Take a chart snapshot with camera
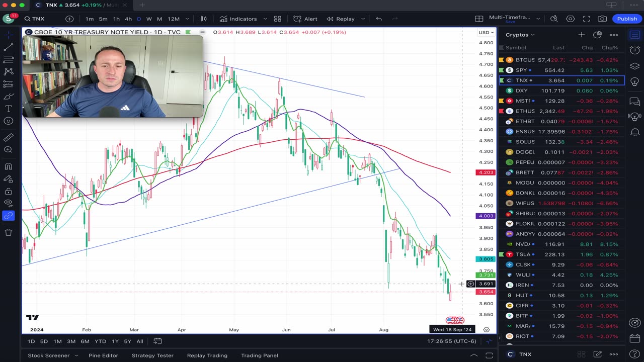 (602, 19)
